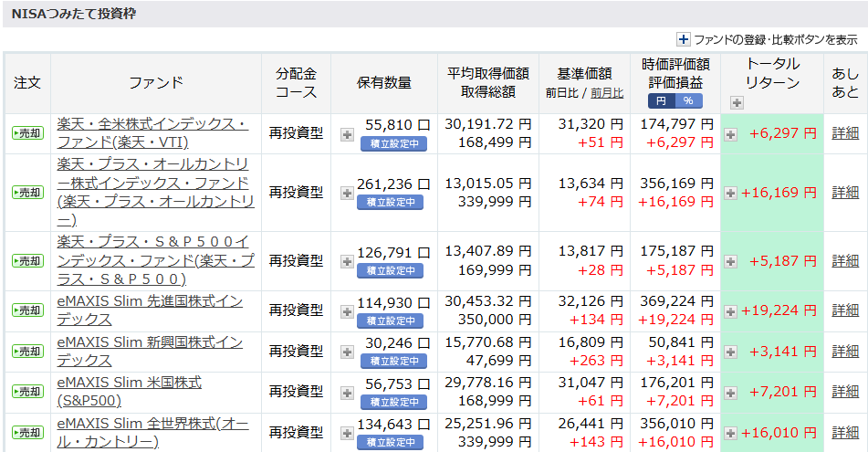Open 詳細 for eMAXIS Slim 新興国株式 row
868x452 pixels.
(845, 352)
